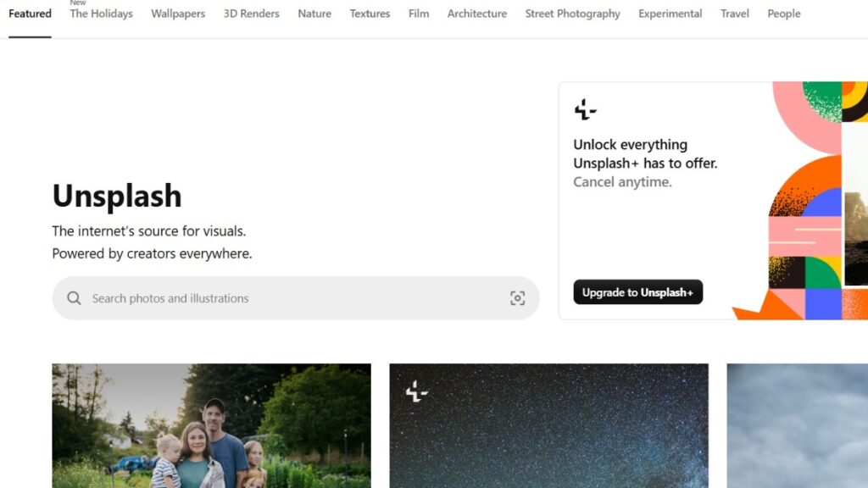868x488 pixels.
Task: Click the Unsplash heading
Action: pos(117,196)
